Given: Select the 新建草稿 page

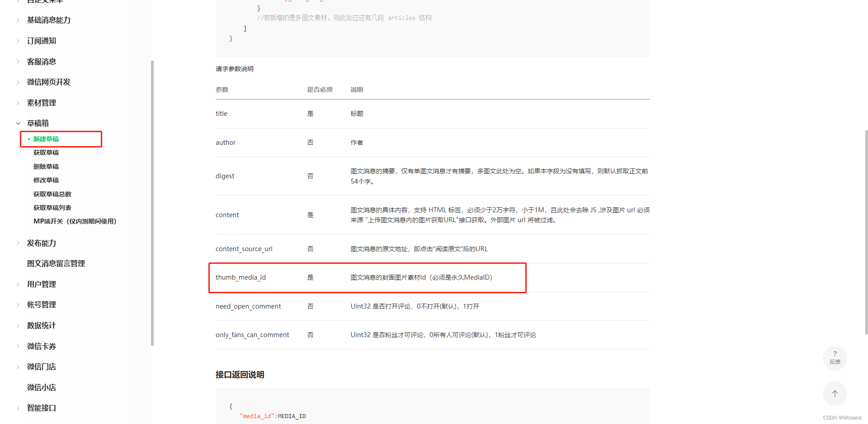Looking at the screenshot, I should tap(46, 139).
